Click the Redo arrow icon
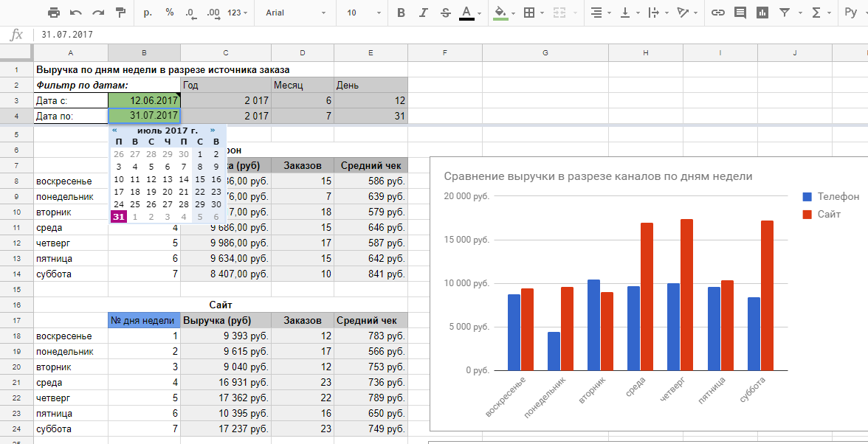This screenshot has height=444, width=868. pyautogui.click(x=98, y=13)
